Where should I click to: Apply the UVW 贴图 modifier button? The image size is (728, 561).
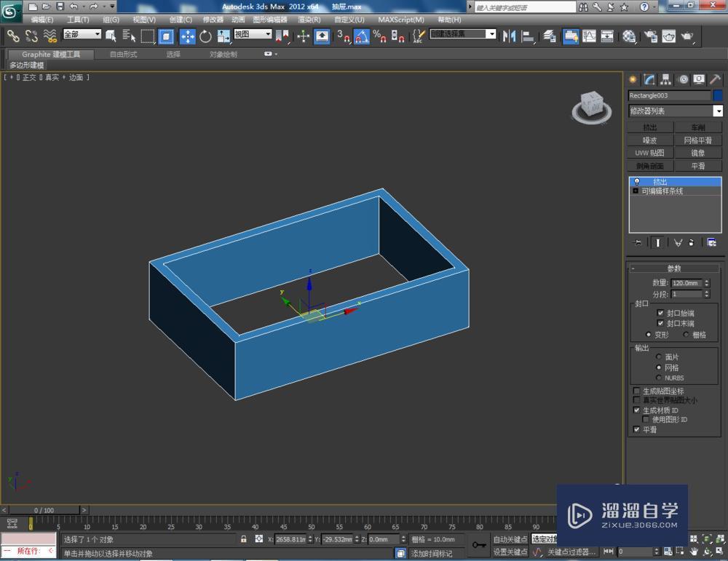click(649, 152)
